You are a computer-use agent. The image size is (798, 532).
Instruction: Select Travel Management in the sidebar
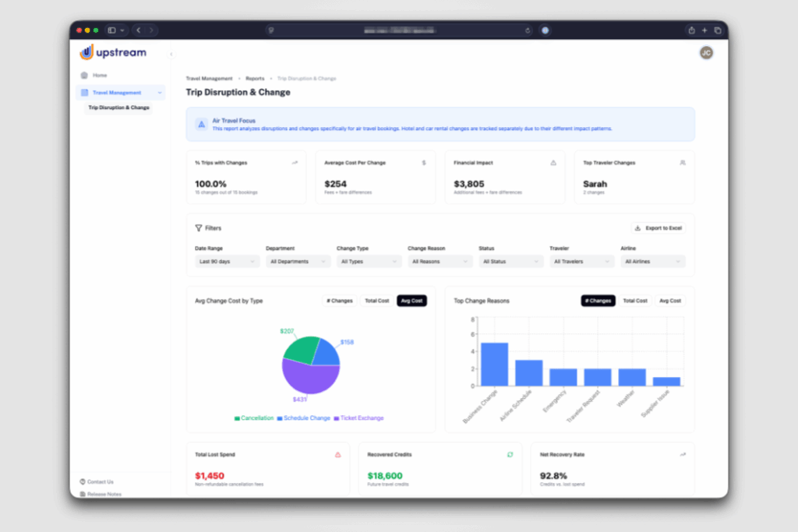coord(121,93)
